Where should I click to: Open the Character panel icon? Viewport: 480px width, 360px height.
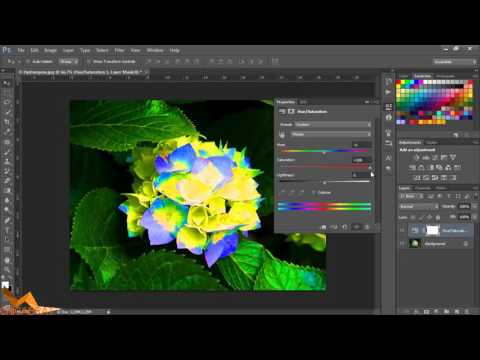pos(388,157)
